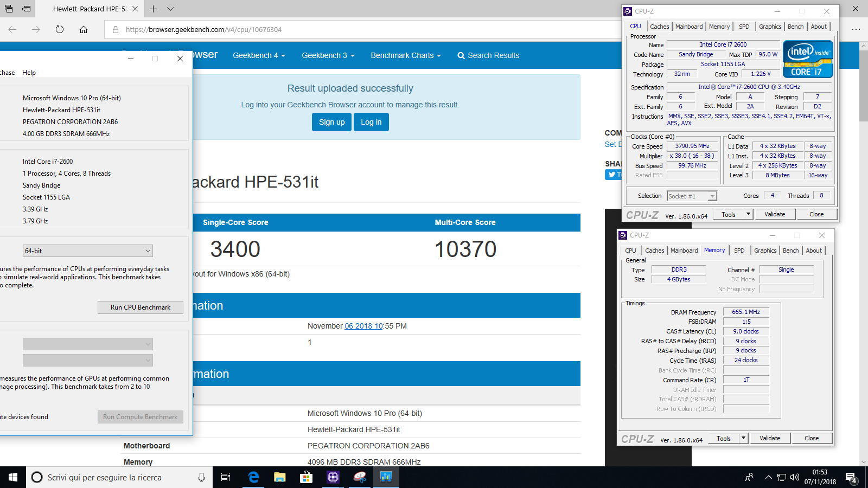868x488 pixels.
Task: Open Socket #1 selection dropdown
Action: point(692,196)
